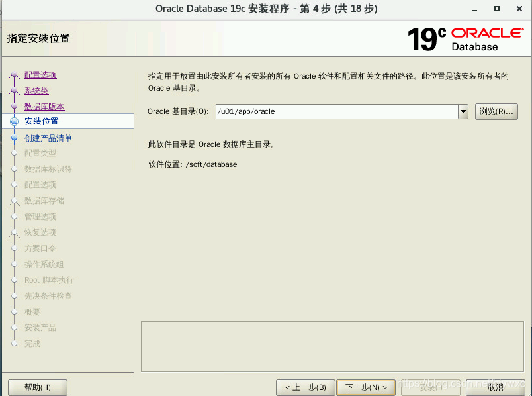
Task: Close the Oracle installer window
Action: (519, 9)
